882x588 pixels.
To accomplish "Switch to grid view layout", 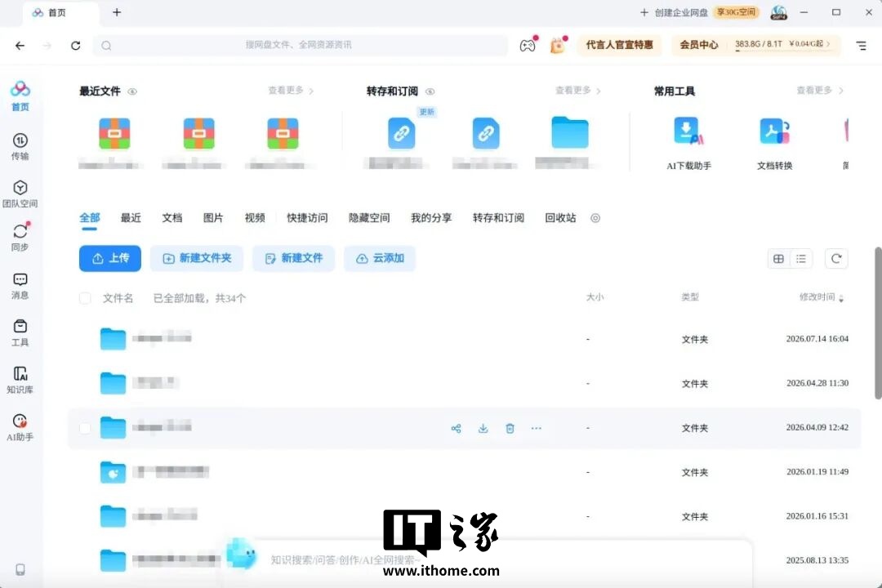I will 778,259.
